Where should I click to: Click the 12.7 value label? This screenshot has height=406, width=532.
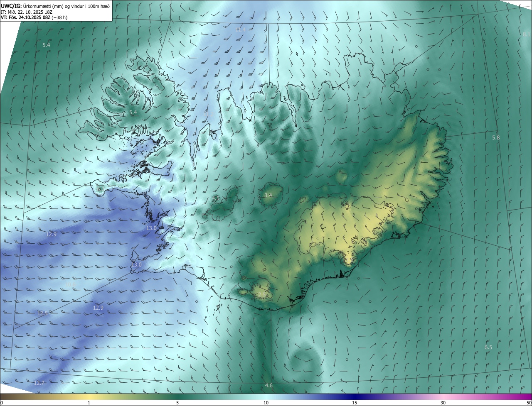tap(39, 383)
